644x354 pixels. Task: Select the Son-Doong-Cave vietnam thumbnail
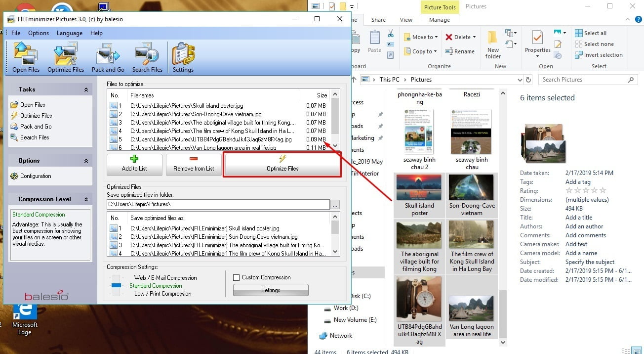click(x=472, y=195)
